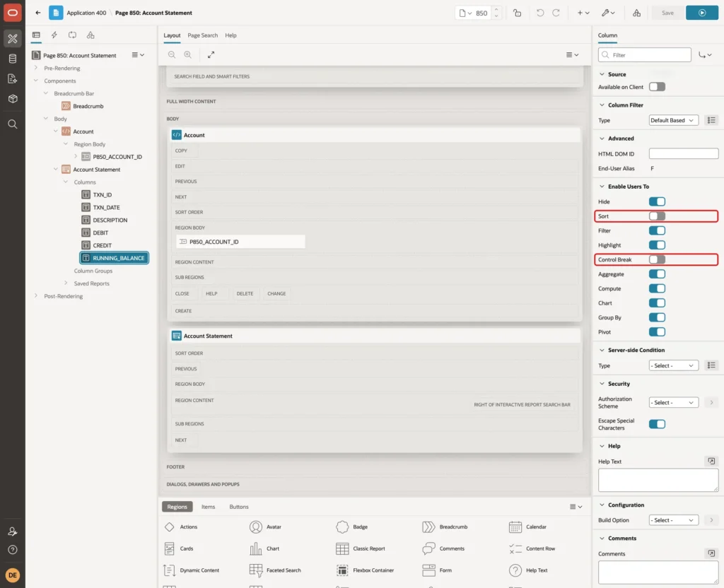Switch to the Processing tab icon

tap(73, 35)
